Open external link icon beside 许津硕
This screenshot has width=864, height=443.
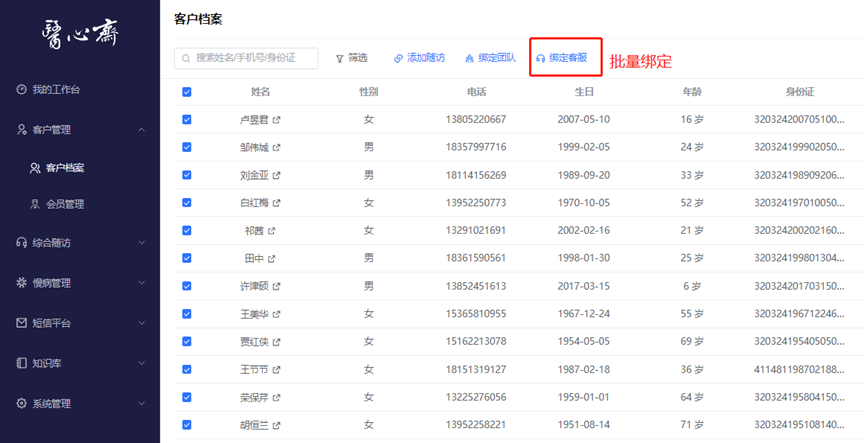277,287
